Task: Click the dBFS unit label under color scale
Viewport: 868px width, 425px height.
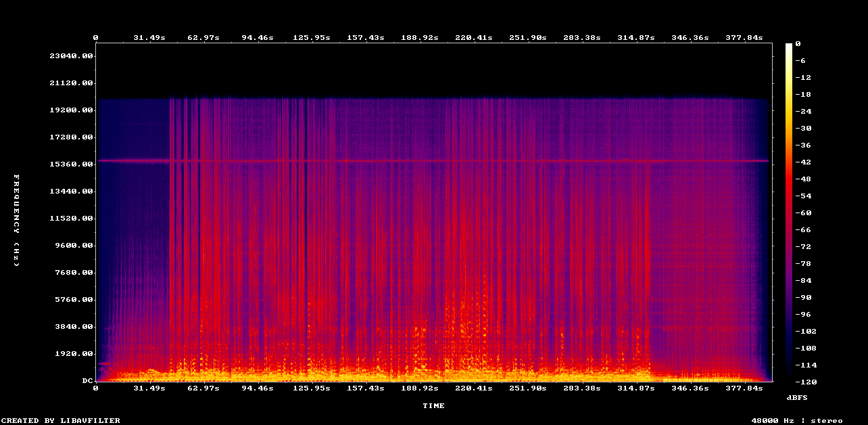Action: (x=797, y=397)
